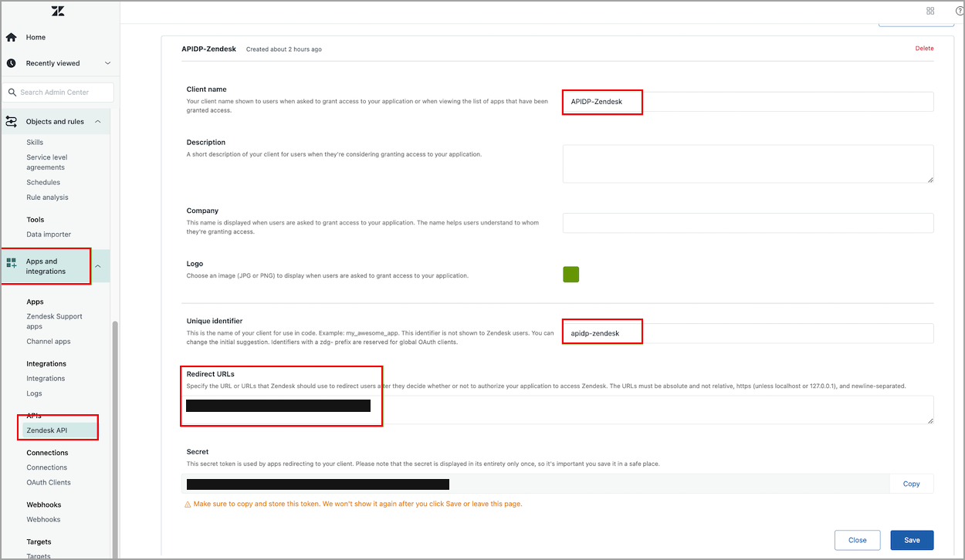Open integration Logs page
The width and height of the screenshot is (965, 560).
34,393
